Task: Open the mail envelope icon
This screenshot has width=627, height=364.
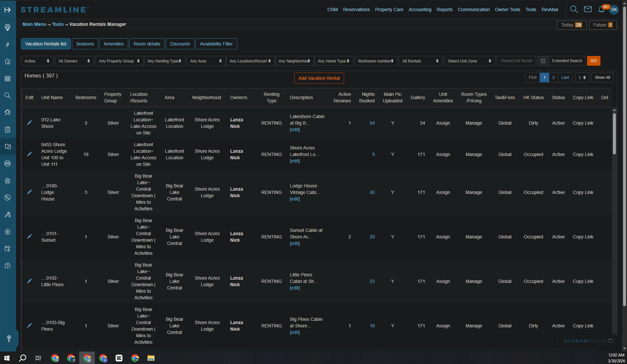Action: (588, 9)
